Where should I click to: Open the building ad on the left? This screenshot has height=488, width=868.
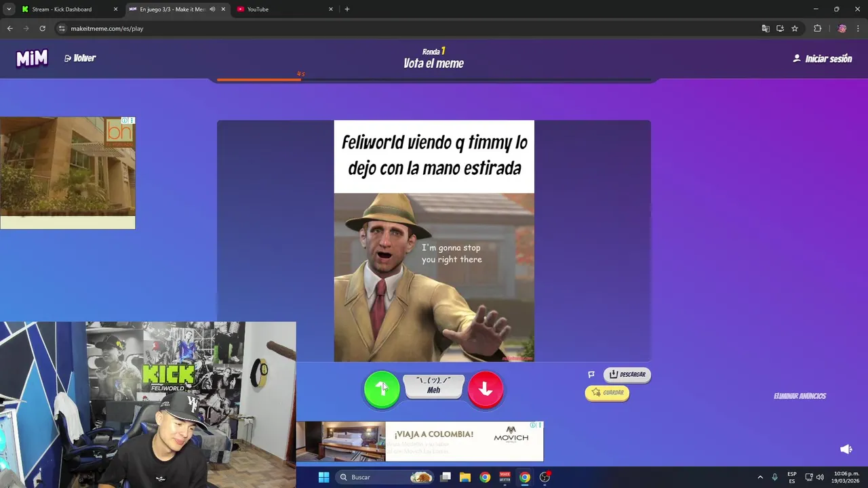click(68, 173)
